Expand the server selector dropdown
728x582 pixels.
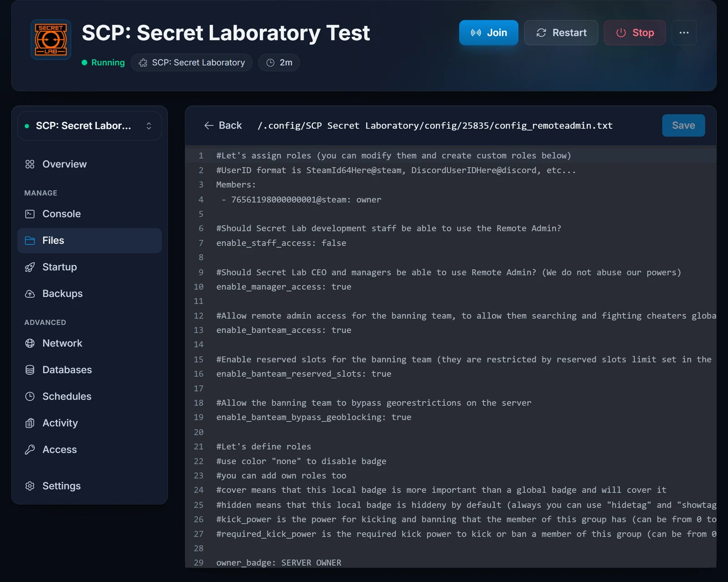tap(90, 126)
